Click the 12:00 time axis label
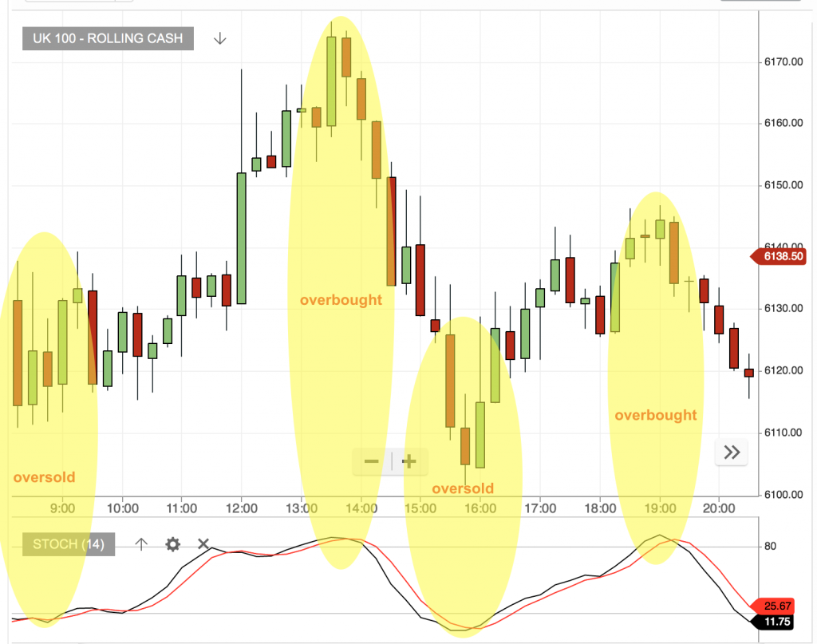The height and width of the screenshot is (644, 817). tap(241, 508)
